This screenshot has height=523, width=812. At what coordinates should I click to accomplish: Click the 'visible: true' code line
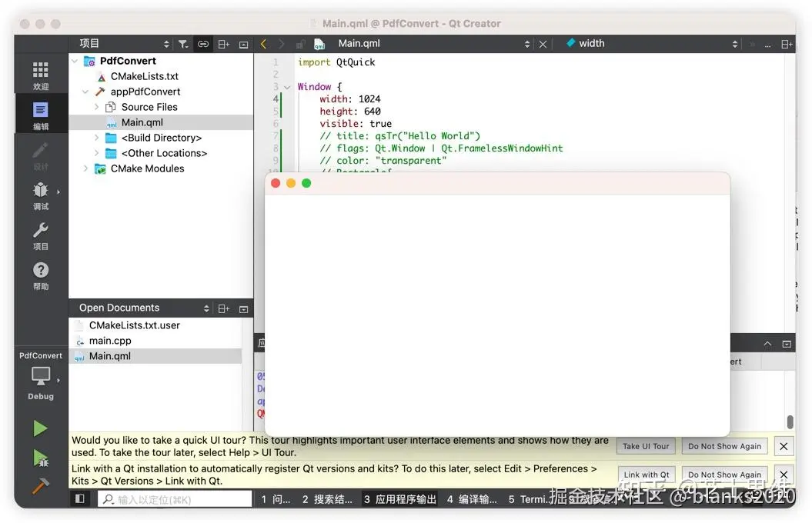point(356,124)
